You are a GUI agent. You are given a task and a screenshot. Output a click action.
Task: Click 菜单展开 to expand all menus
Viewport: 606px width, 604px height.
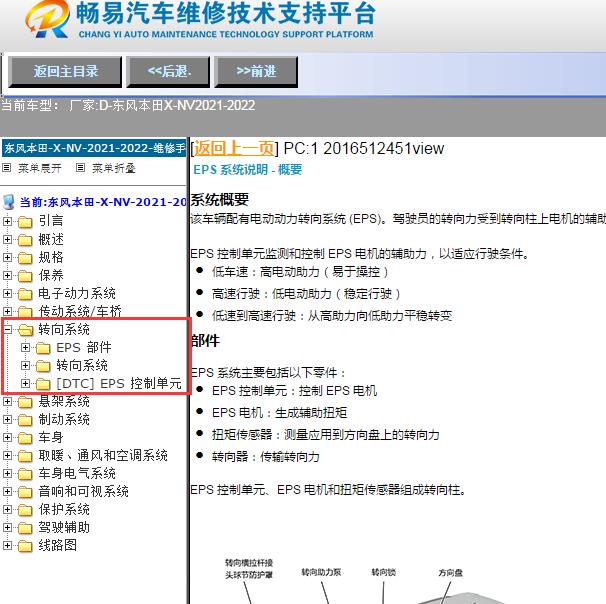[39, 168]
